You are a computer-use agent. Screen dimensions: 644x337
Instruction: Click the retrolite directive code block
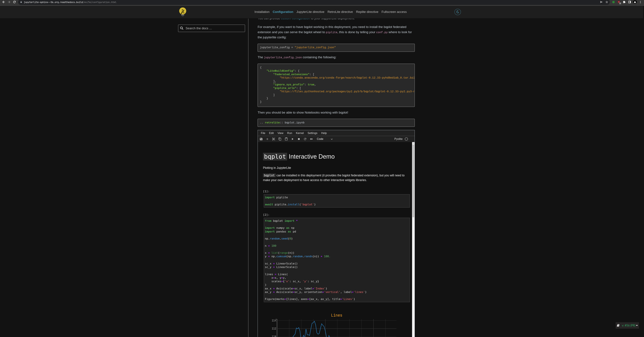pyautogui.click(x=336, y=123)
